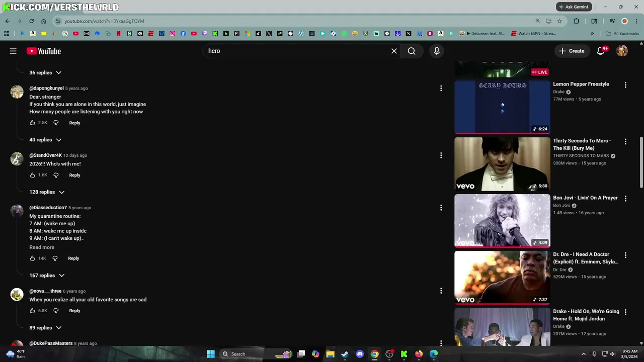Reload the page
This screenshot has width=644, height=362.
pyautogui.click(x=31, y=21)
